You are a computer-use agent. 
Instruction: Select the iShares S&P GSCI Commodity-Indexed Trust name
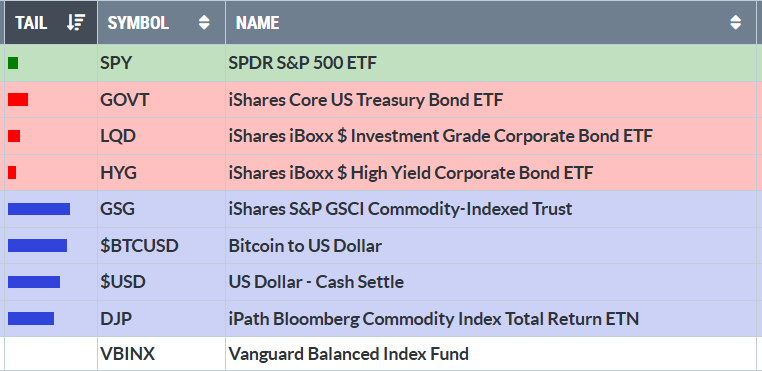[400, 209]
